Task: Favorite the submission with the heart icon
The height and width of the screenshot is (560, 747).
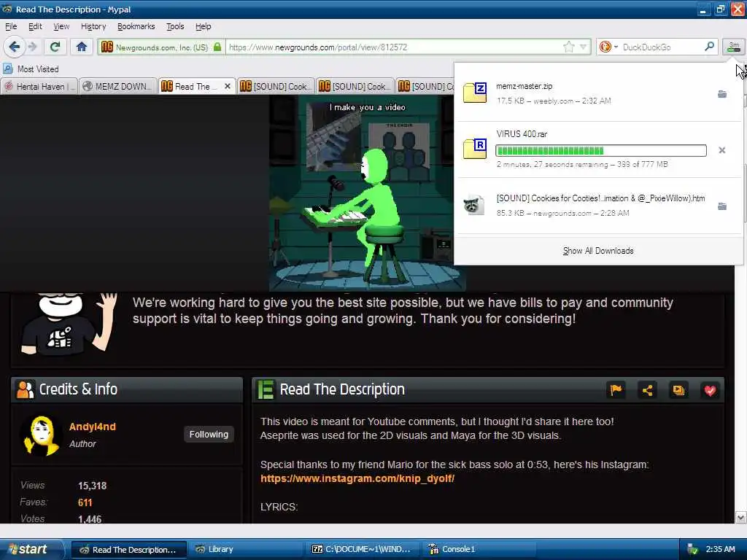Action: (x=710, y=390)
